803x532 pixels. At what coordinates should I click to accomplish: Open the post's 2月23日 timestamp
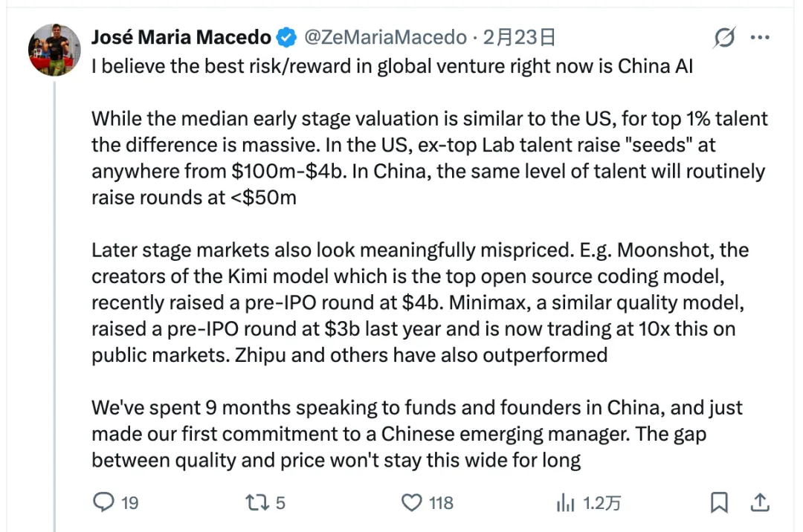(519, 36)
